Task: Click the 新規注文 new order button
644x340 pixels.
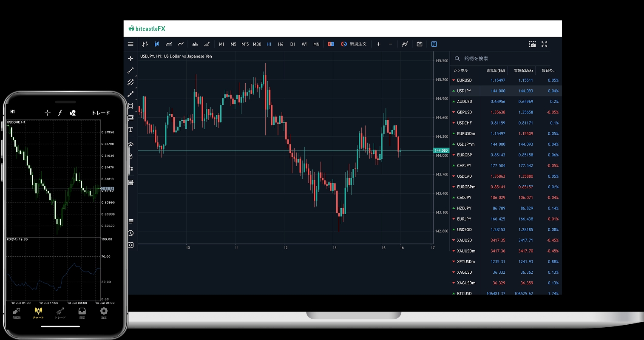Action: tap(354, 44)
